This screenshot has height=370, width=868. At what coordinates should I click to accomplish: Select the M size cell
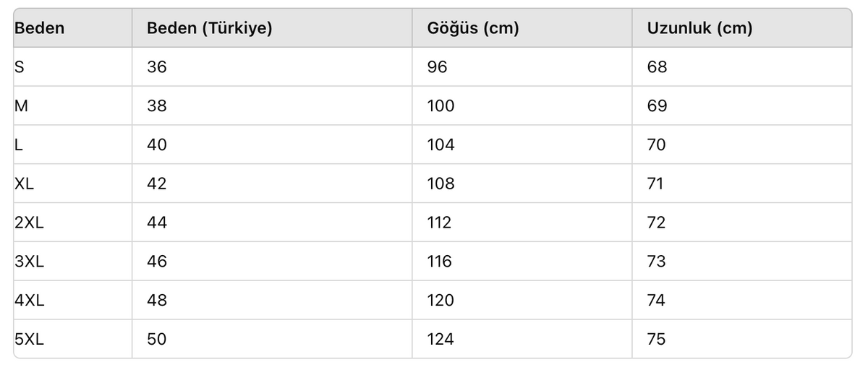click(x=22, y=106)
